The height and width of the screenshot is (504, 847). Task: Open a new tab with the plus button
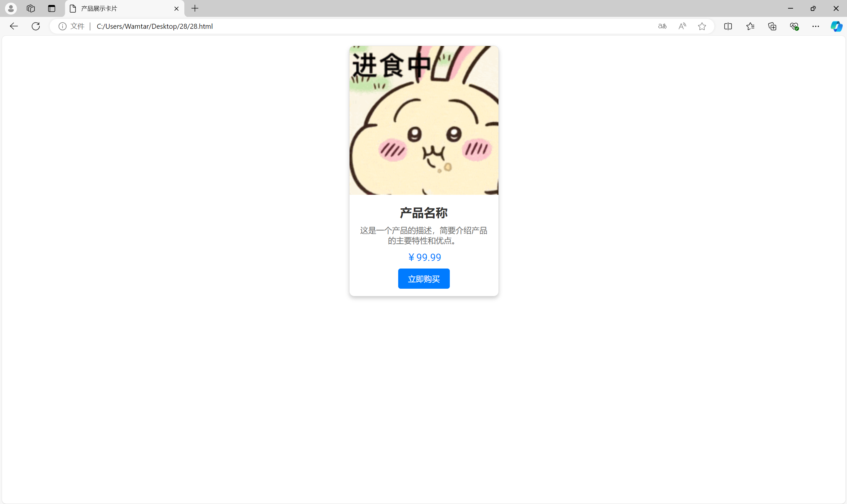[x=195, y=9]
